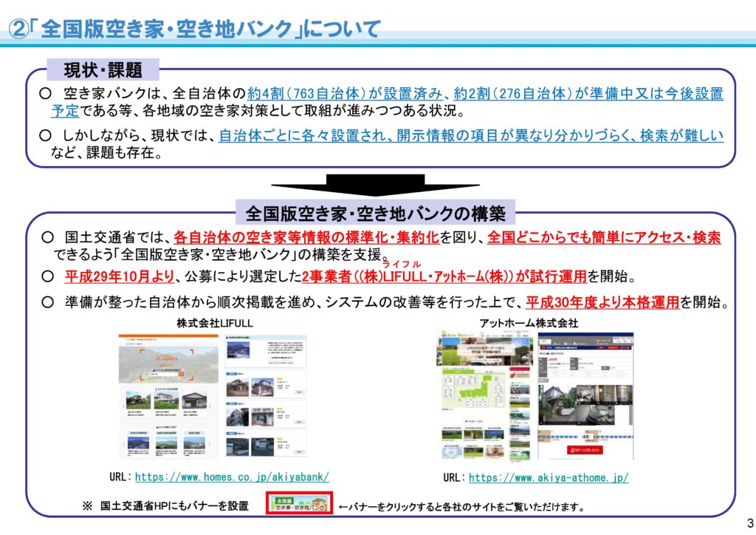This screenshot has height=535, width=756.
Task: Select the 全国版空き家・空き地バンクの構築 heading box
Action: 375,214
